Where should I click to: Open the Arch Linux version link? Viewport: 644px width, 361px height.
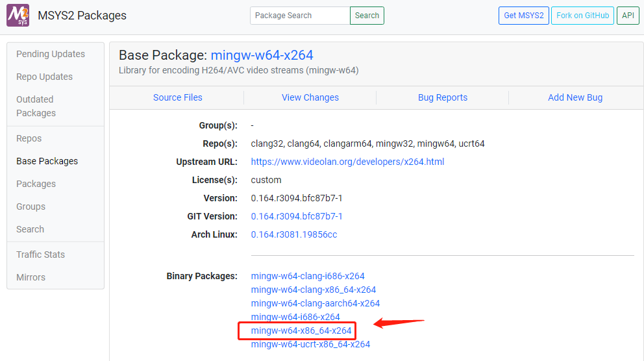(293, 234)
